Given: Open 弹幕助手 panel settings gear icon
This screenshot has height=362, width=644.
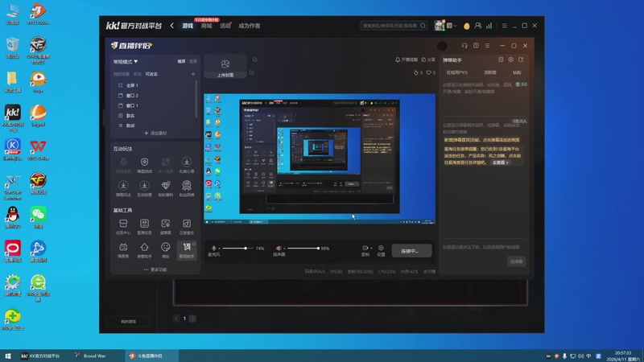Looking at the screenshot, I should (x=510, y=60).
